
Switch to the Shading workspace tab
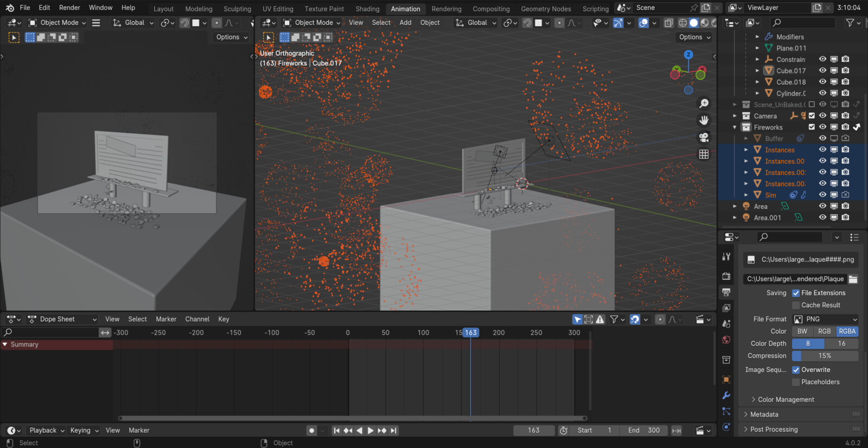click(367, 9)
